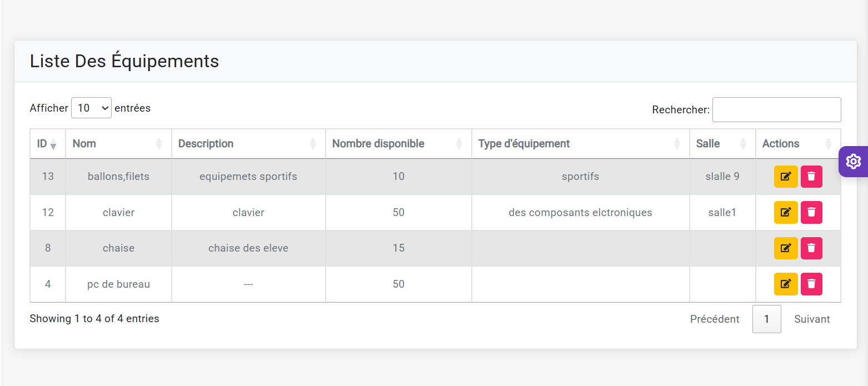Open the Afficher entries count dropdown

pyautogui.click(x=91, y=108)
